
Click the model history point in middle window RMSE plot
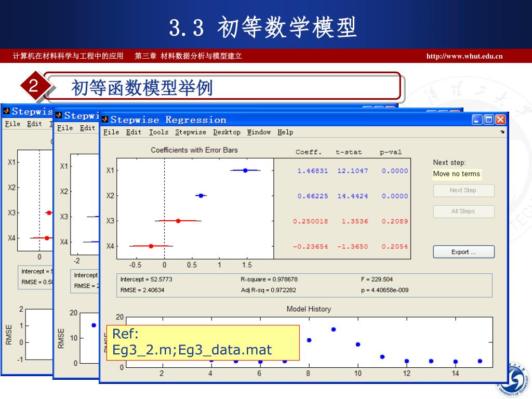[94, 325]
